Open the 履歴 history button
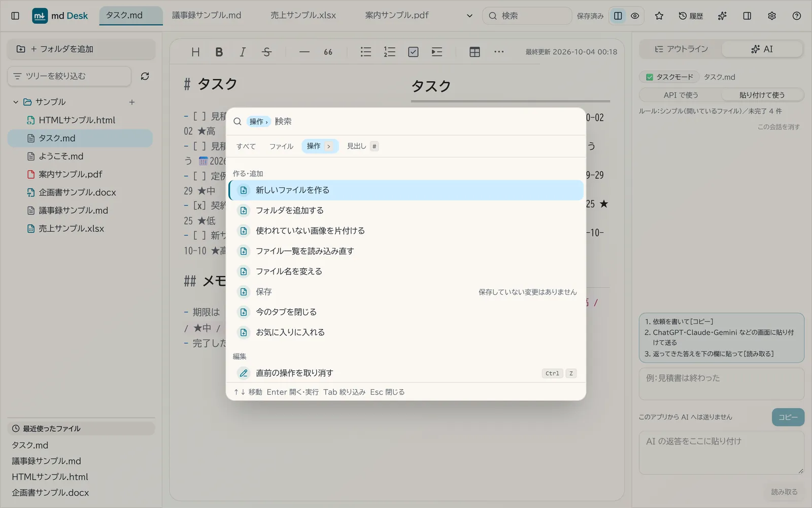 point(691,16)
